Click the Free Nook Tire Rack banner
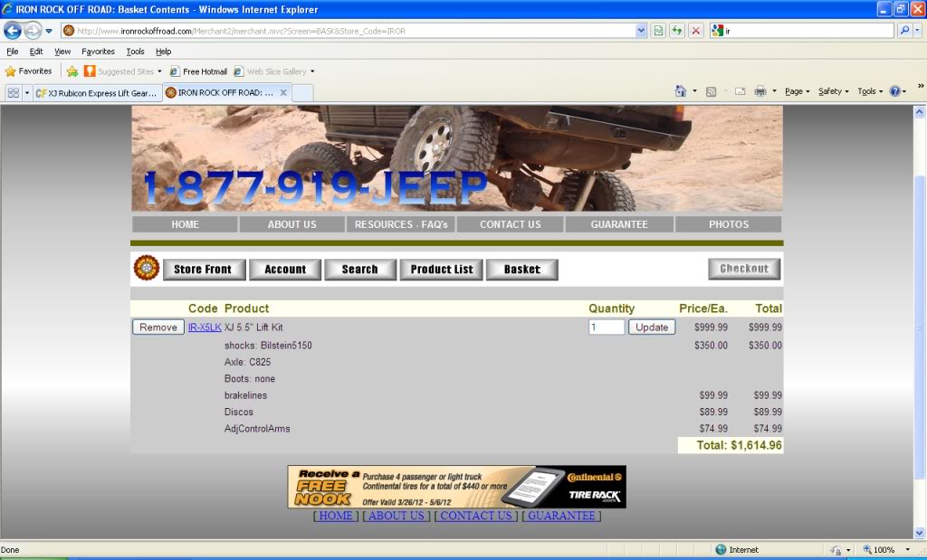This screenshot has height=560, width=927. (x=457, y=487)
